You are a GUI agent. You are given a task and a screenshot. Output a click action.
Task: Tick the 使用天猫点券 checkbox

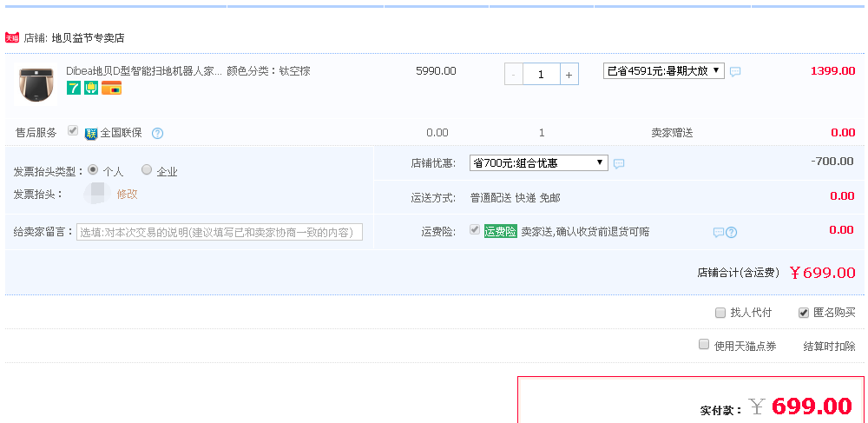click(x=704, y=345)
